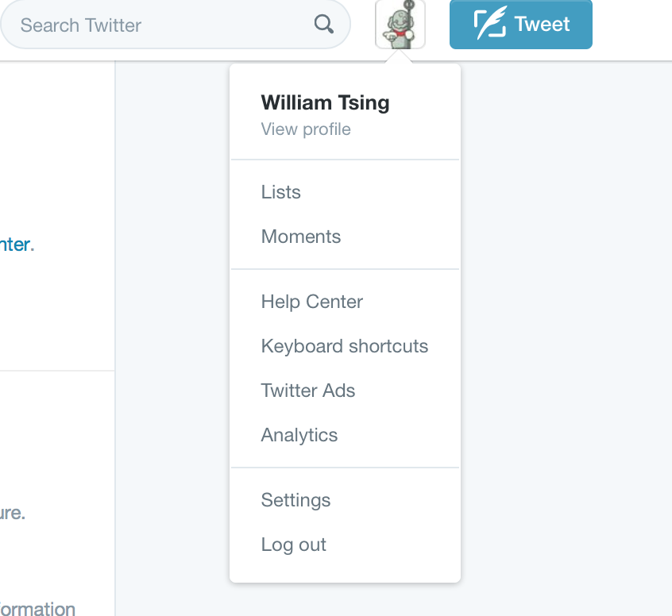Viewport: 672px width, 616px height.
Task: Click the quill icon in Tweet button
Action: [490, 23]
